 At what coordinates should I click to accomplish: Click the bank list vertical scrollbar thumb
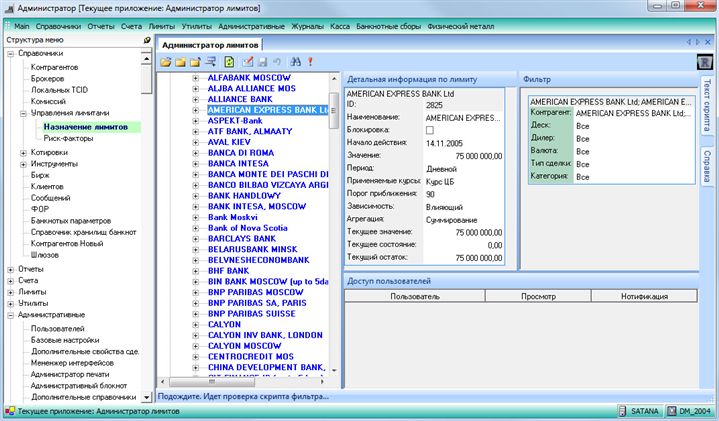coord(334,110)
